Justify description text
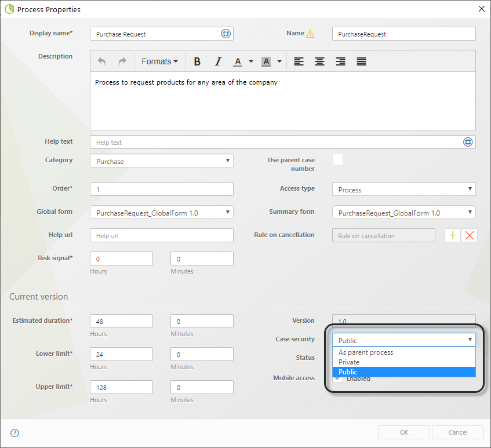 361,61
